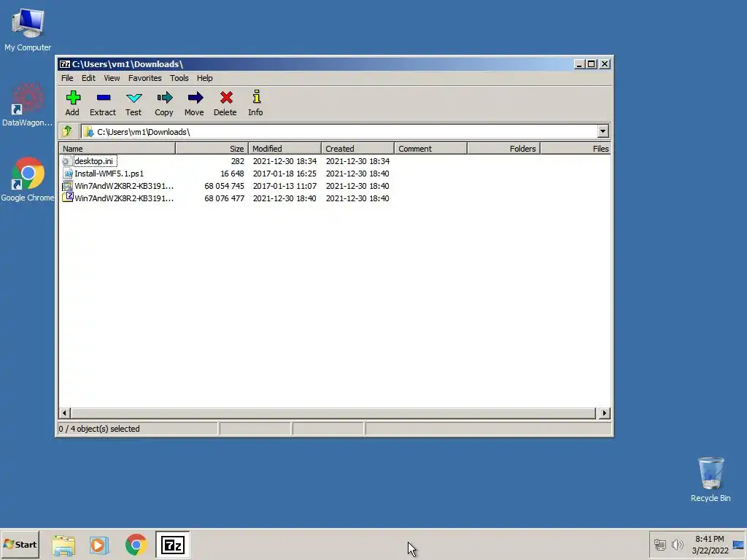Click the network tray icon

coord(659,544)
